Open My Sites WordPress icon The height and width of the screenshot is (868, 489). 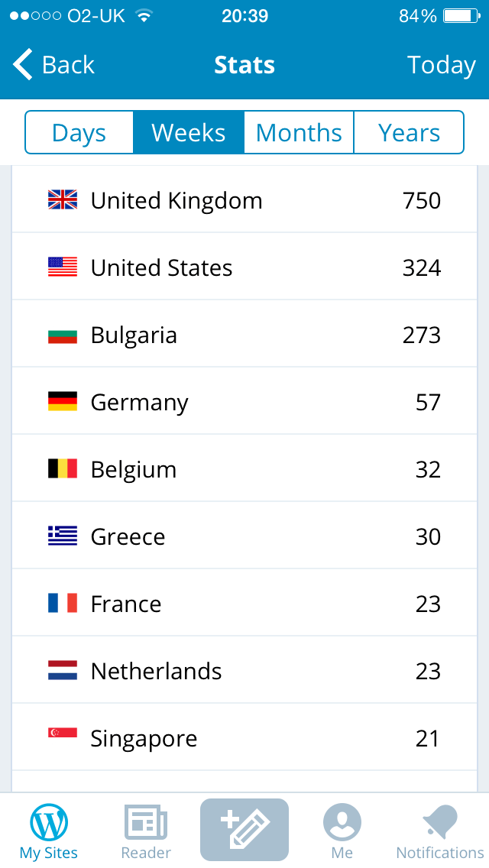(49, 823)
